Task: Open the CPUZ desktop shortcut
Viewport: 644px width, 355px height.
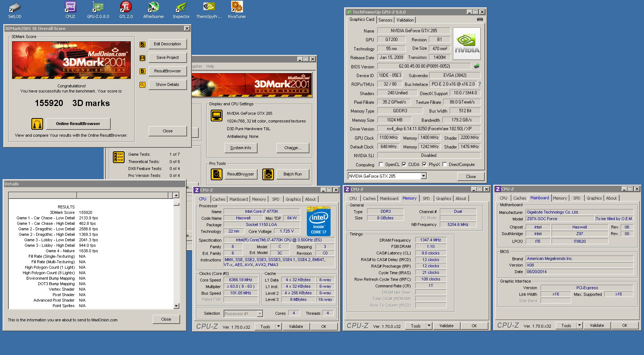Action: pyautogui.click(x=70, y=10)
